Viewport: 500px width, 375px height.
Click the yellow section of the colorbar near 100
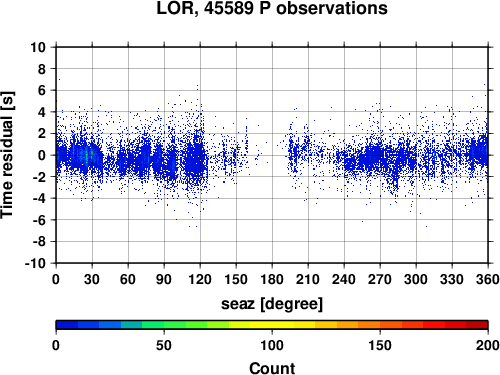pos(272,325)
